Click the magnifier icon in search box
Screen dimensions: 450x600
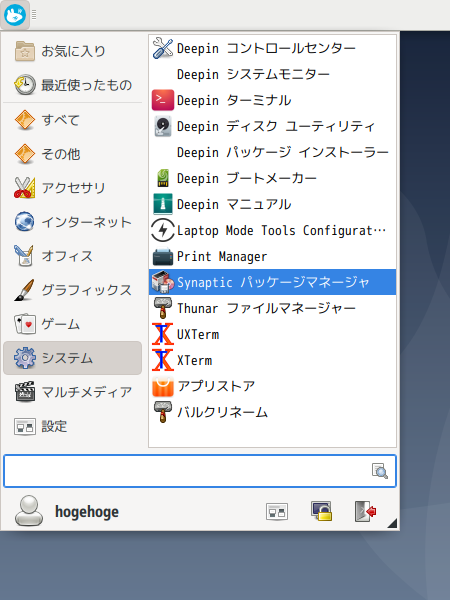[380, 471]
